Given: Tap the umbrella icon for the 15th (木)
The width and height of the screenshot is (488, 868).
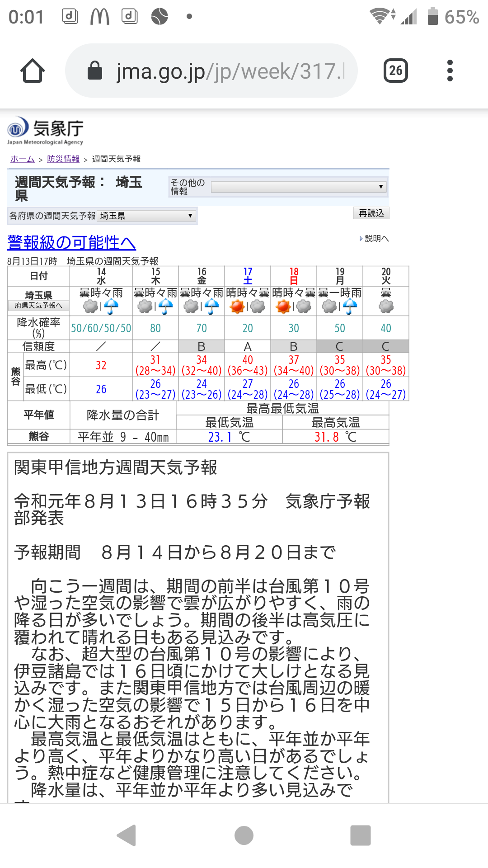Looking at the screenshot, I should [165, 307].
